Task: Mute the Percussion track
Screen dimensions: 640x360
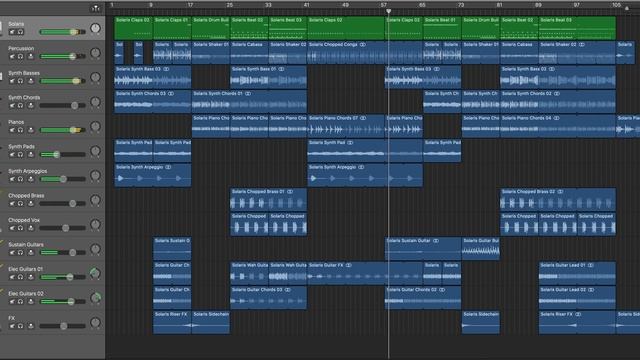Action: coord(12,56)
